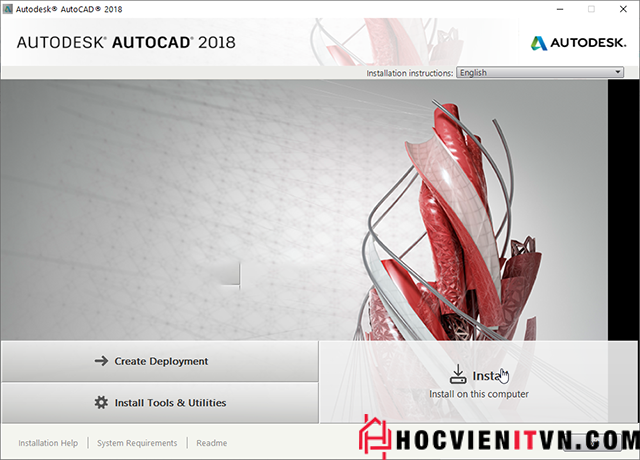
Task: Expand the English language dropdown arrow
Action: click(x=618, y=72)
